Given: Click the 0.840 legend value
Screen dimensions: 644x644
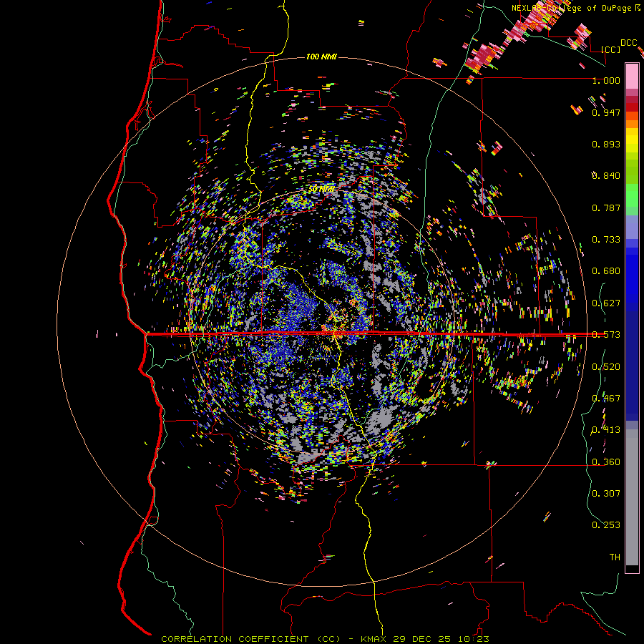Looking at the screenshot, I should point(606,176).
